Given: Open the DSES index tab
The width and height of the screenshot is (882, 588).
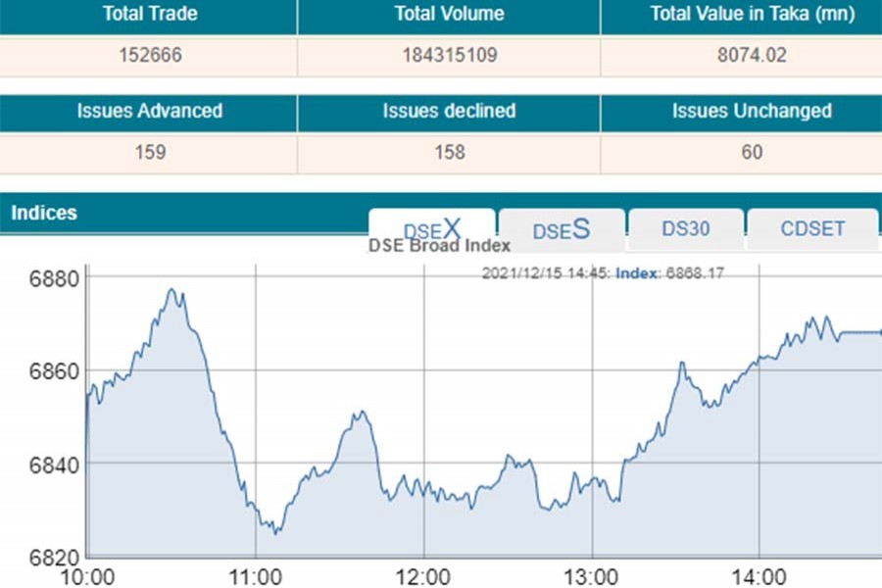Looking at the screenshot, I should [562, 229].
